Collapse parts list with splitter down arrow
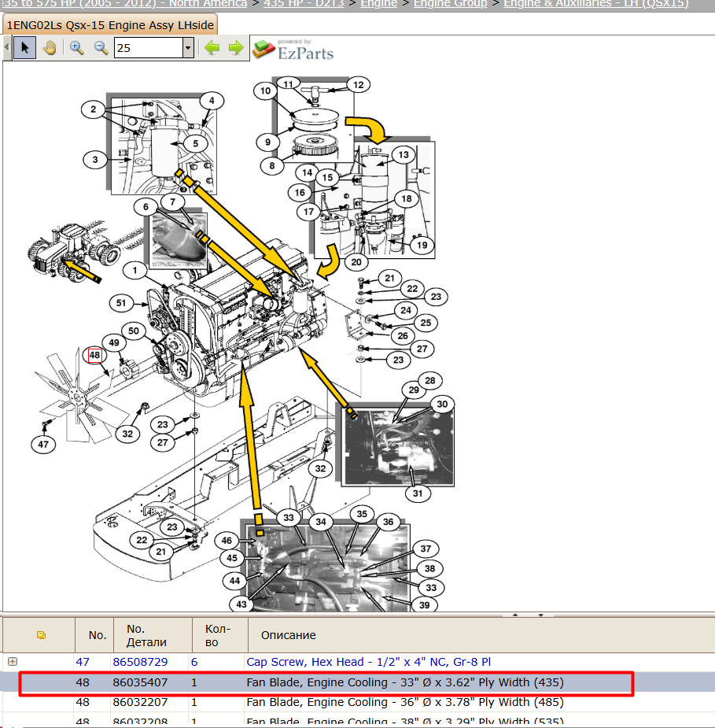 [x=540, y=615]
